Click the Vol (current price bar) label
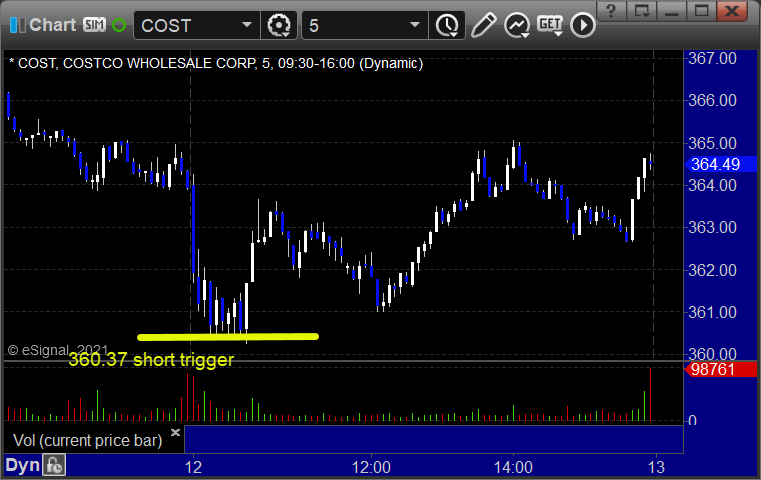 tap(88, 441)
